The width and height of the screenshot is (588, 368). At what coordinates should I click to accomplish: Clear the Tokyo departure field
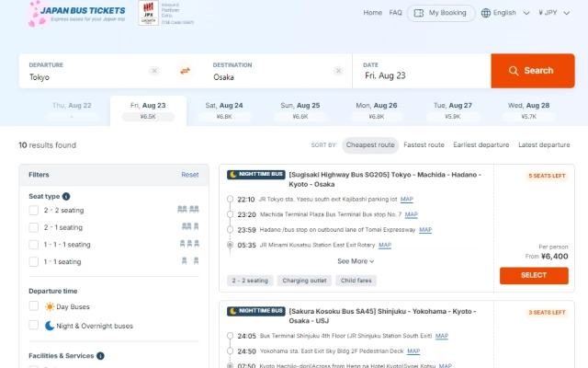click(154, 71)
